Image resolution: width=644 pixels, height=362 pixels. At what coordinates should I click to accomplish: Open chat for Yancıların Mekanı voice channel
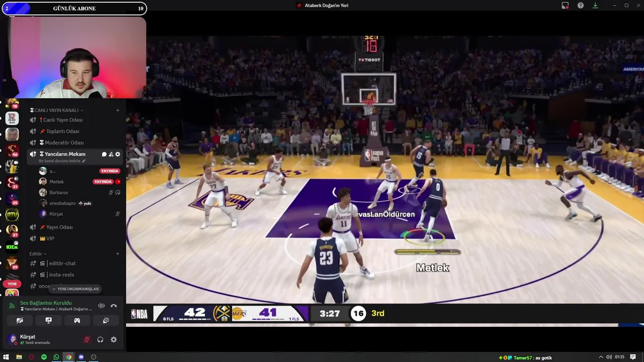click(104, 154)
